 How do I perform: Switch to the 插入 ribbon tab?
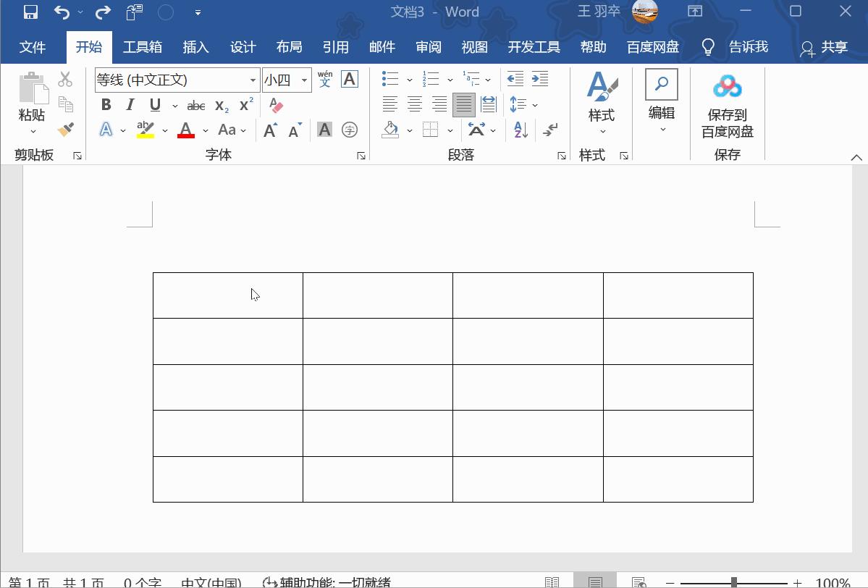[196, 46]
